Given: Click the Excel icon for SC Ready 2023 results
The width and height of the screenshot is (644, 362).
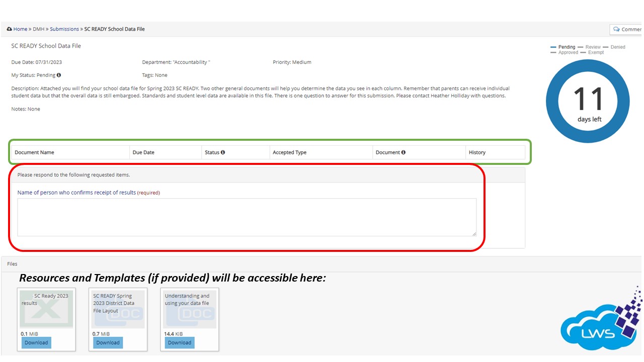Looking at the screenshot, I should coord(46,309).
